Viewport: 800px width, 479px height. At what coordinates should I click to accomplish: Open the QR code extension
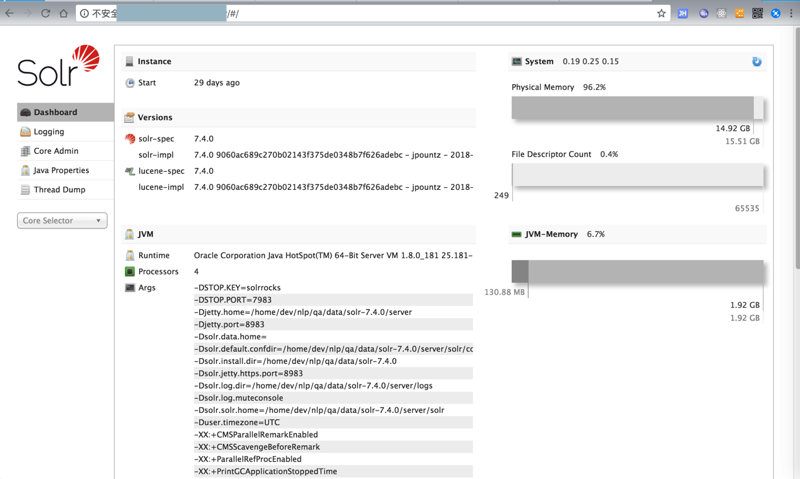point(757,13)
